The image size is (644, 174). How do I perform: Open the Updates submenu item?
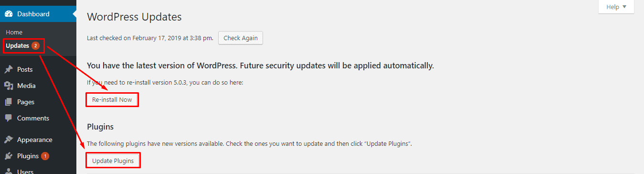point(18,46)
